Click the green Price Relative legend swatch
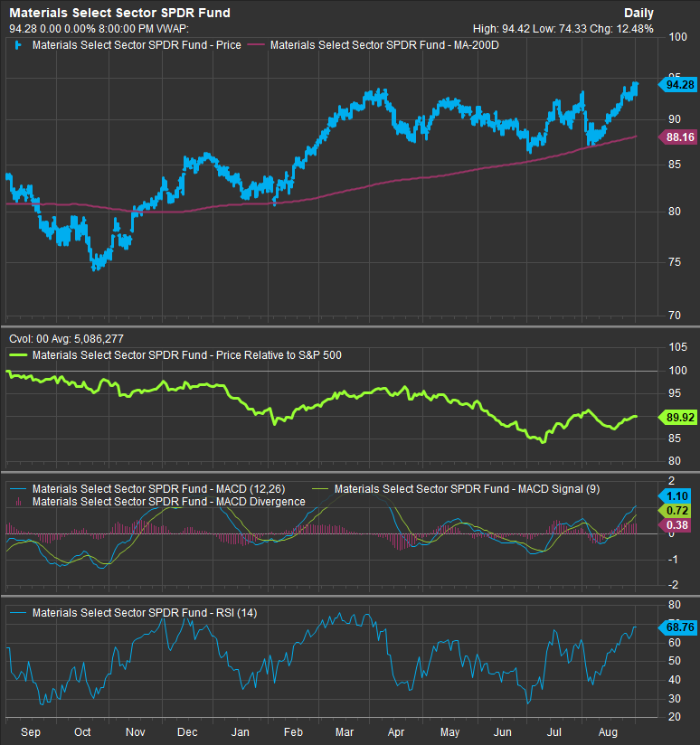The image size is (700, 745). tap(18, 355)
